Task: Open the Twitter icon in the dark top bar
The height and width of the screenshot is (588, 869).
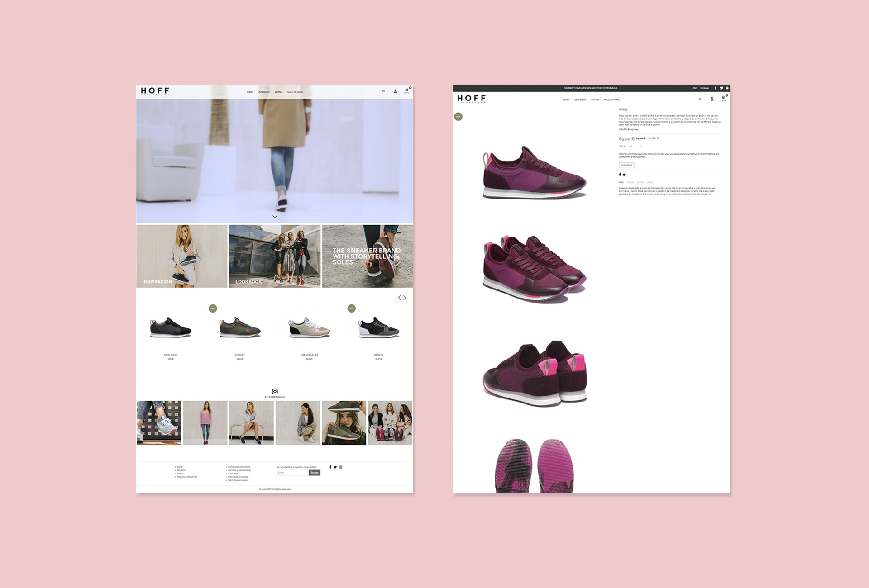Action: click(721, 88)
